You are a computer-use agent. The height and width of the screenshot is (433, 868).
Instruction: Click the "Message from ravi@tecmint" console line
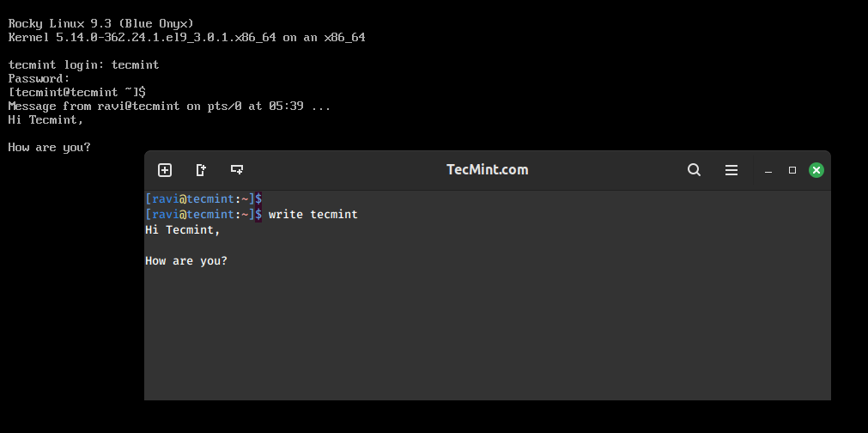(x=169, y=106)
